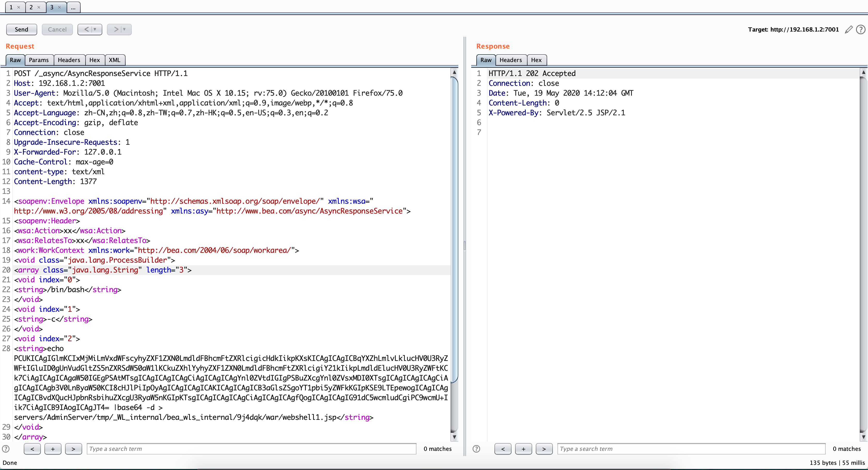Open the help icon next to target

[x=860, y=30]
